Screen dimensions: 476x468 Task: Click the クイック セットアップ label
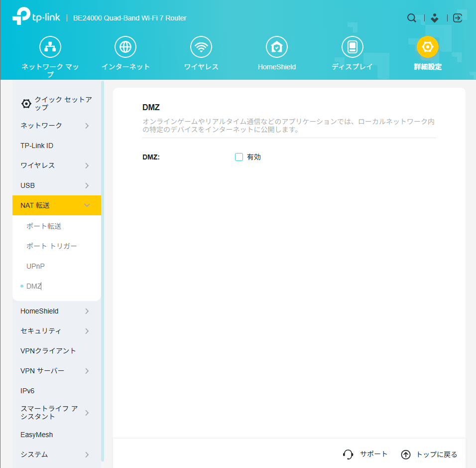tap(63, 103)
